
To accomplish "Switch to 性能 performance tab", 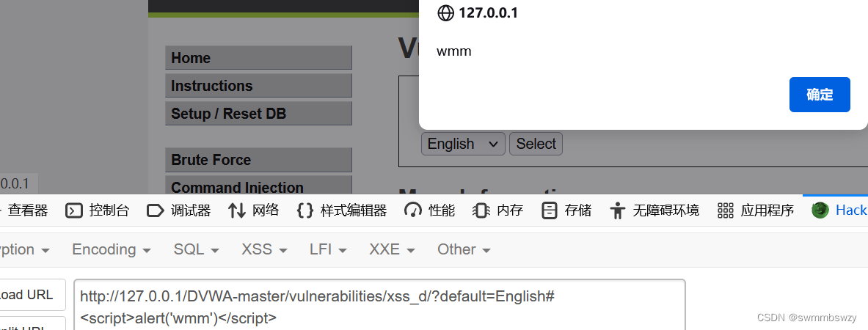I will 429,210.
